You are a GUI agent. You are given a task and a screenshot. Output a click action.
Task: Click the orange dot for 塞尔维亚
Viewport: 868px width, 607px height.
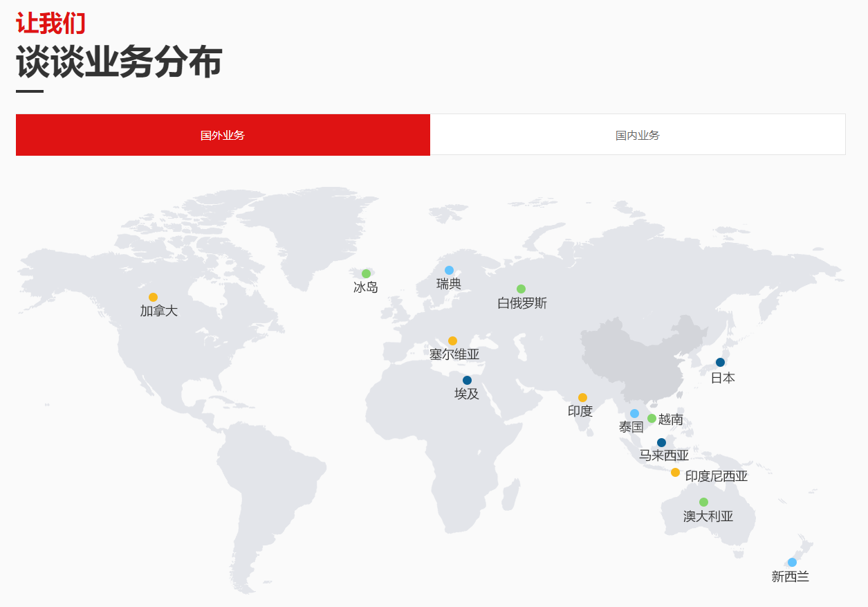coord(452,341)
